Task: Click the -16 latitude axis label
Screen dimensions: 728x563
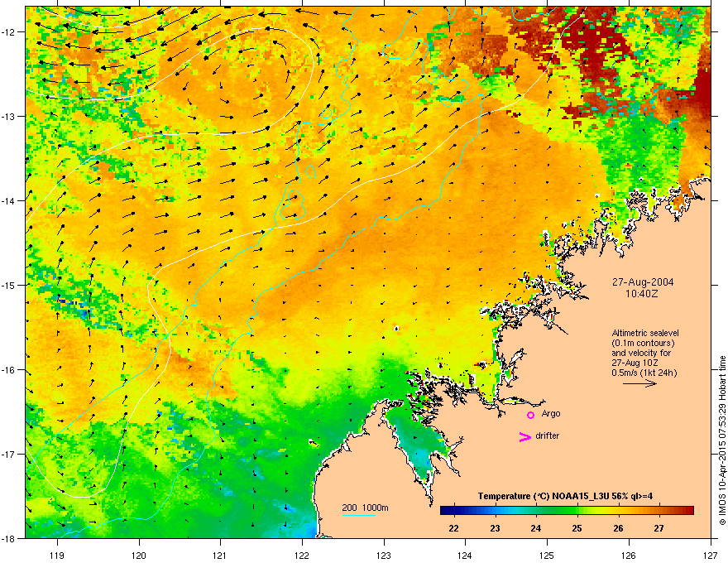Action: coord(8,370)
